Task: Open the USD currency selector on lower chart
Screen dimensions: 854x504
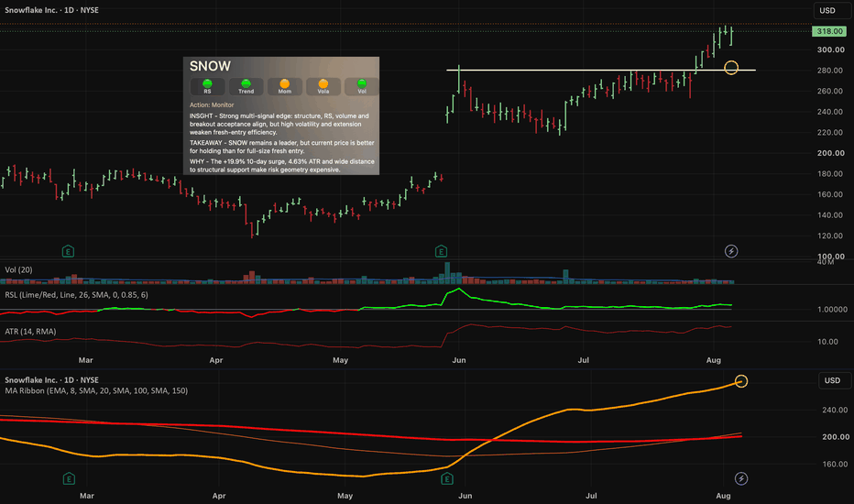Action: [835, 380]
